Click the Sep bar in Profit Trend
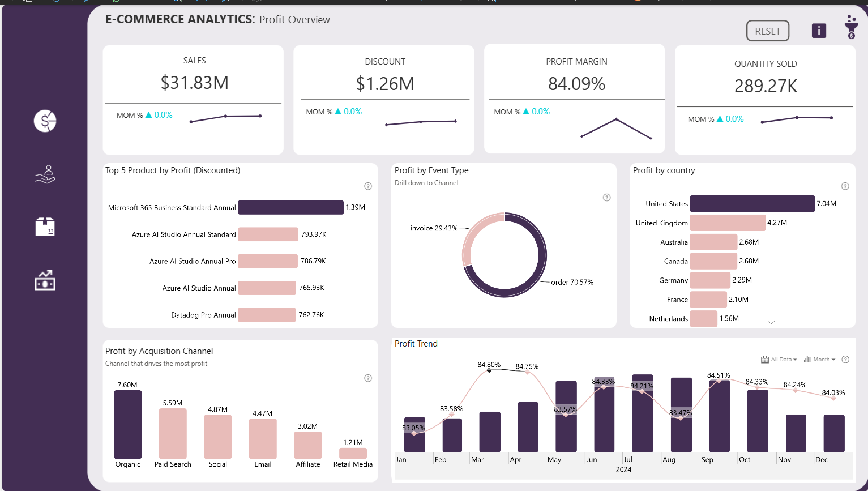Screen dimensions: 868x491 coord(719,416)
